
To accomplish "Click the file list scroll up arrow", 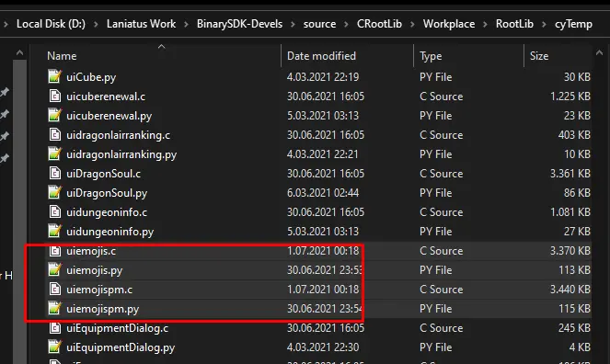I will click(x=600, y=52).
